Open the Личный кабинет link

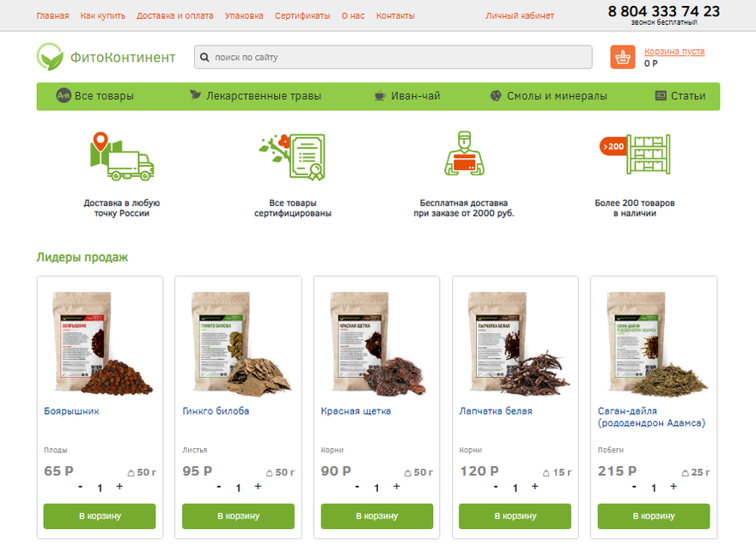[519, 16]
